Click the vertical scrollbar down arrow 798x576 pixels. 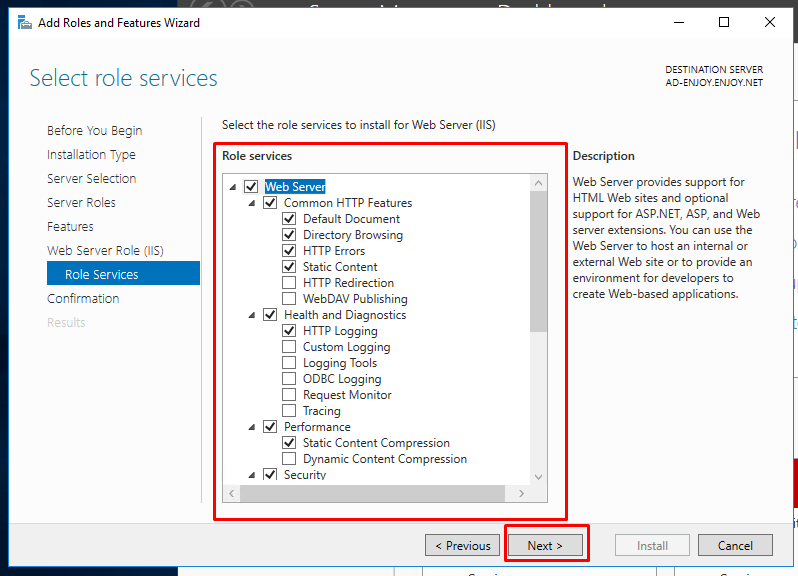point(538,477)
